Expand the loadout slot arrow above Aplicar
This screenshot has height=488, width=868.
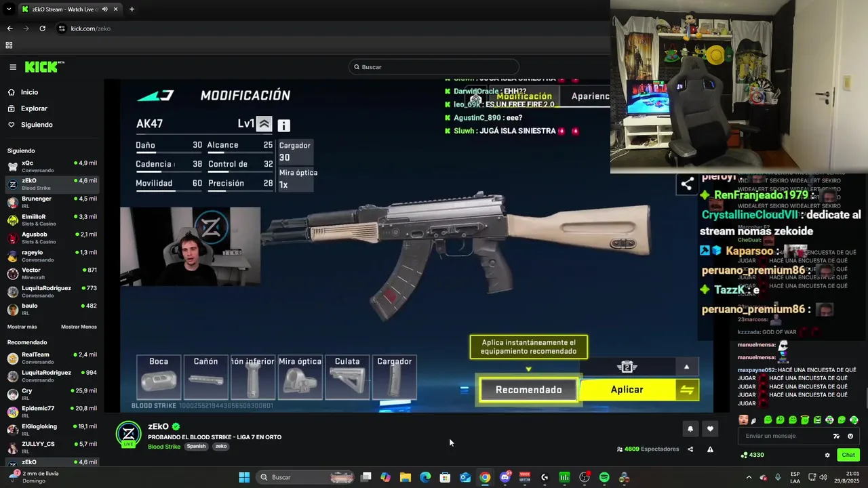(686, 367)
